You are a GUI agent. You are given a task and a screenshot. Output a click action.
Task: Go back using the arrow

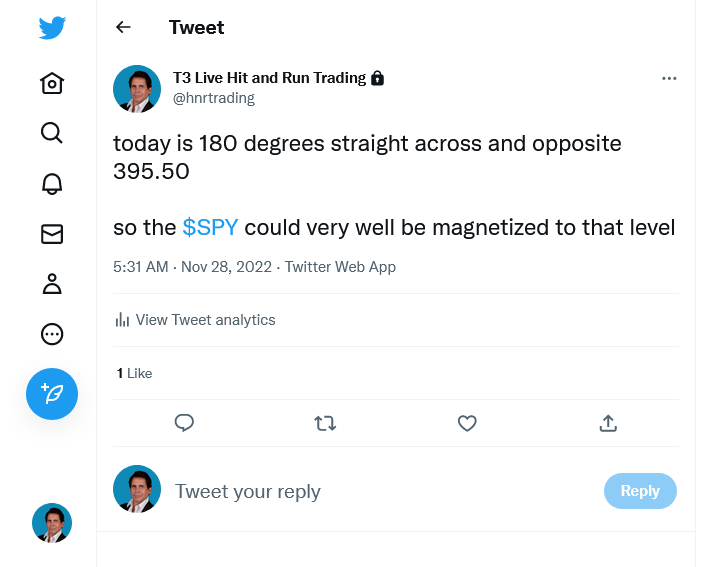(x=123, y=27)
